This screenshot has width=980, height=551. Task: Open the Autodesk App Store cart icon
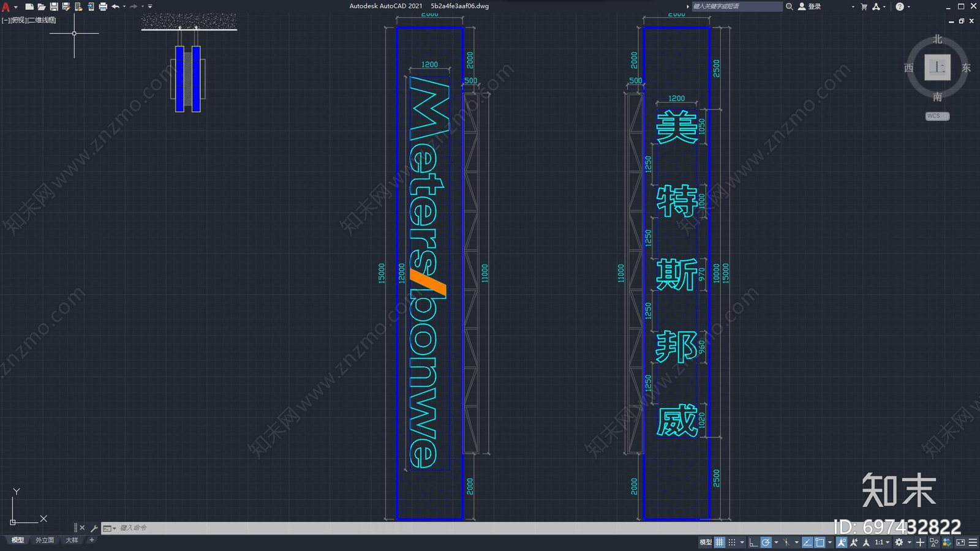[x=864, y=7]
